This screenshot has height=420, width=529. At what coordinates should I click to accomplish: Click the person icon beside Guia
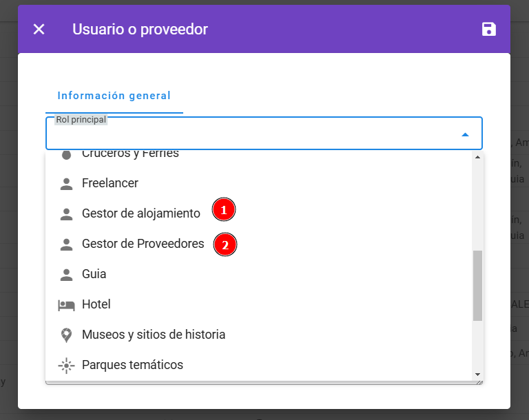click(66, 275)
